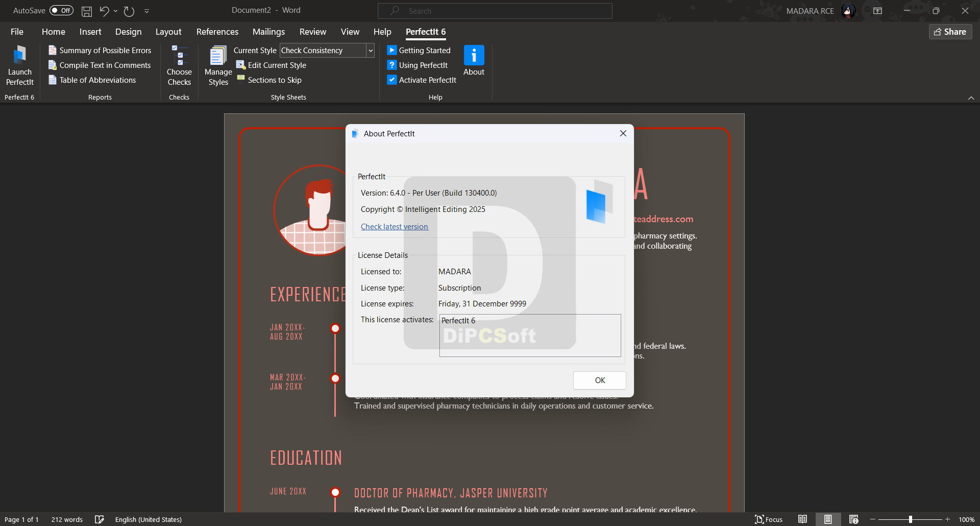This screenshot has height=526, width=980.
Task: Click the Search box in title bar
Action: (x=495, y=11)
